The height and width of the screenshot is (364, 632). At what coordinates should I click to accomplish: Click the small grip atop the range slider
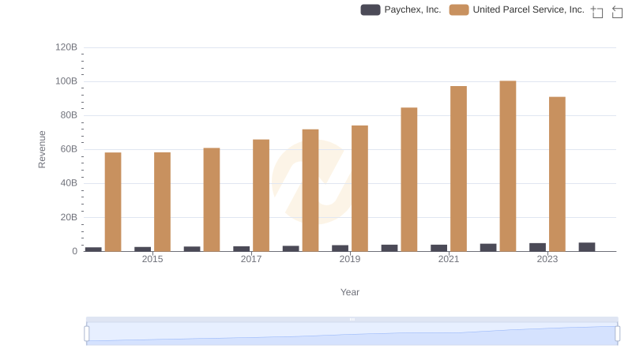pos(352,319)
